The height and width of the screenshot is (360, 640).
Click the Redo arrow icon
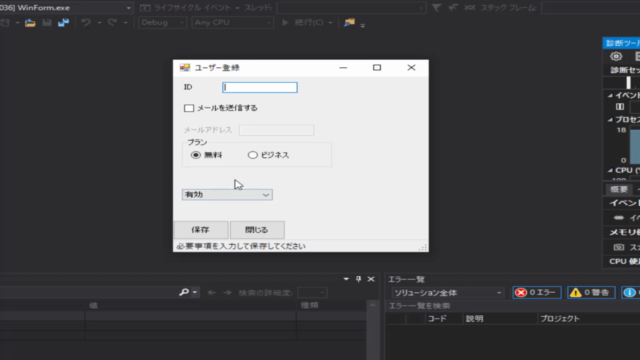click(x=112, y=23)
